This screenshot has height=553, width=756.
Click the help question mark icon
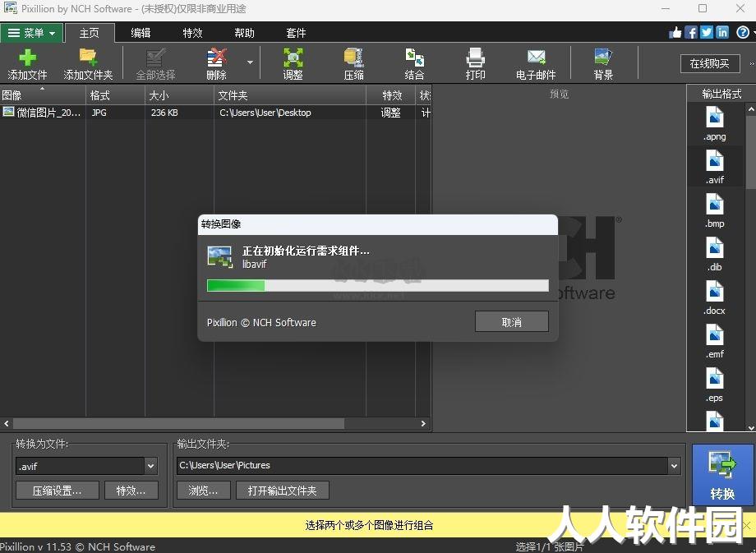coord(743,32)
